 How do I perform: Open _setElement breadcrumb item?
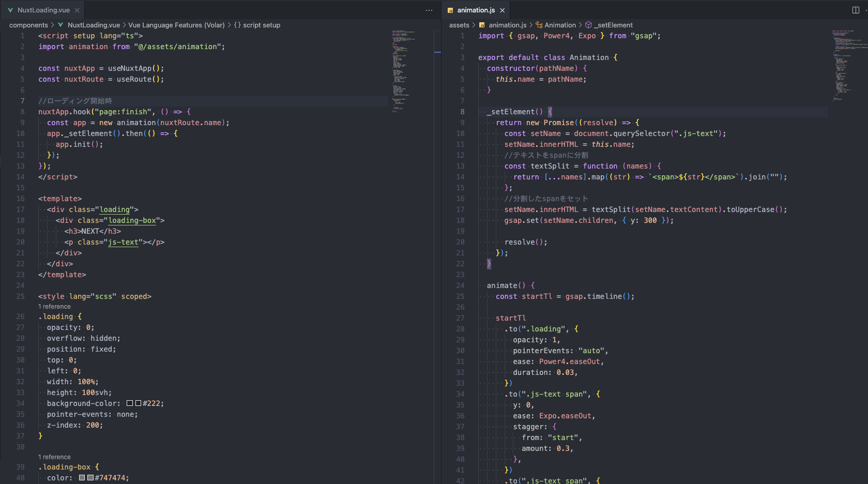[613, 25]
